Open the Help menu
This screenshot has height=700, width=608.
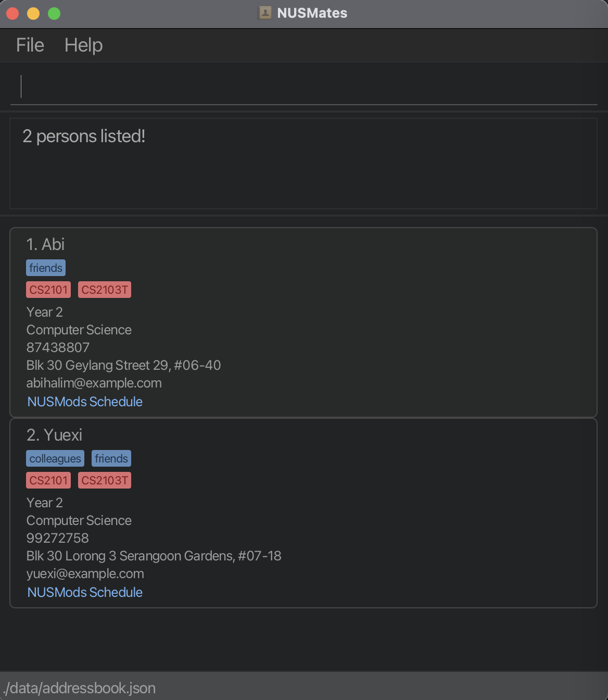(83, 45)
